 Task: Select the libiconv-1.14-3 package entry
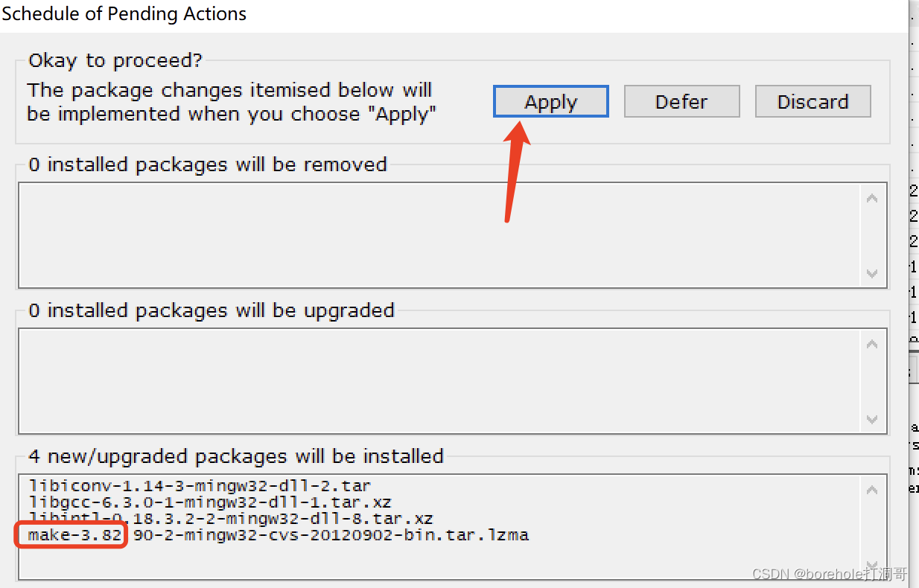(x=200, y=486)
